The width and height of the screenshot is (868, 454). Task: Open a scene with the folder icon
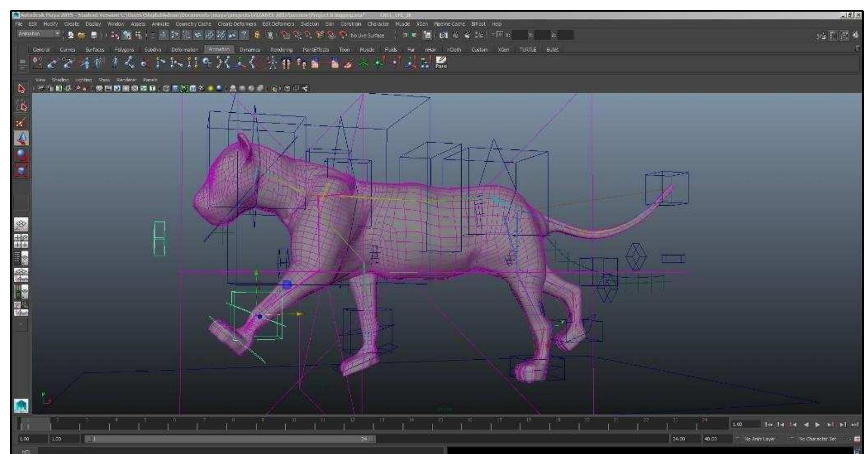tap(82, 35)
